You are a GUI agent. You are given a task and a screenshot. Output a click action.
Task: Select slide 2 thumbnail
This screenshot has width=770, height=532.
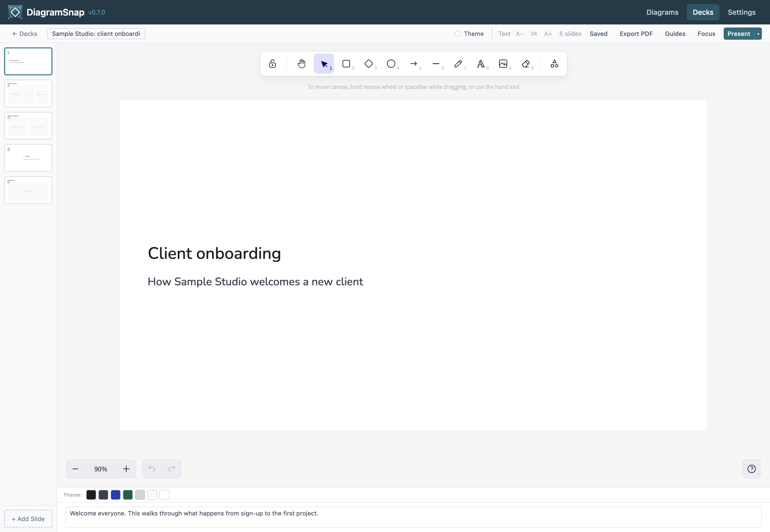tap(28, 94)
